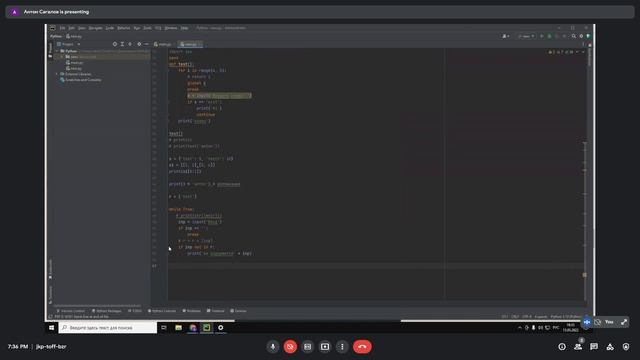Expand the venv folder node
Screen dimensions: 640x360
coord(62,57)
